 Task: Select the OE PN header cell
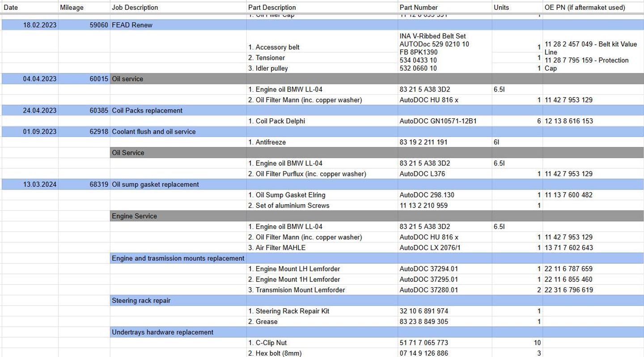(585, 7)
